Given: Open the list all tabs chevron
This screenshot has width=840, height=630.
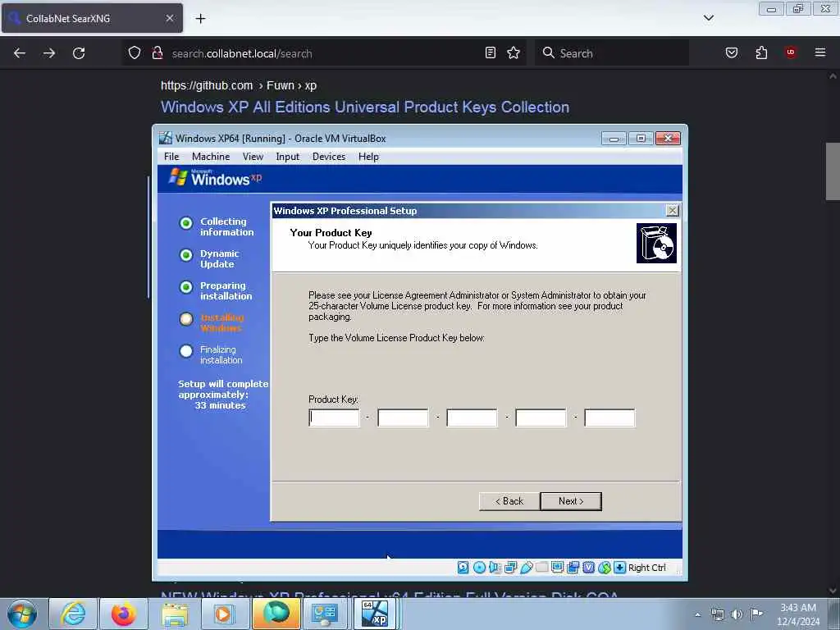Looking at the screenshot, I should click(708, 18).
